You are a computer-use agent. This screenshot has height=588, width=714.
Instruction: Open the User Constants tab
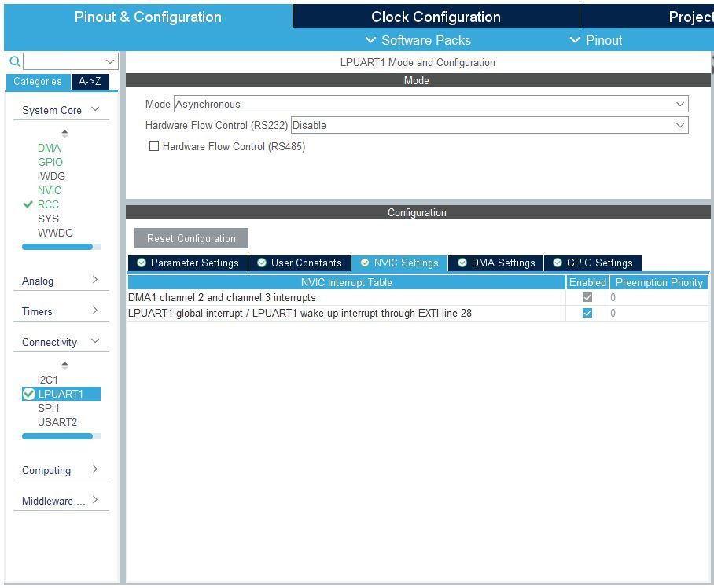click(x=300, y=263)
